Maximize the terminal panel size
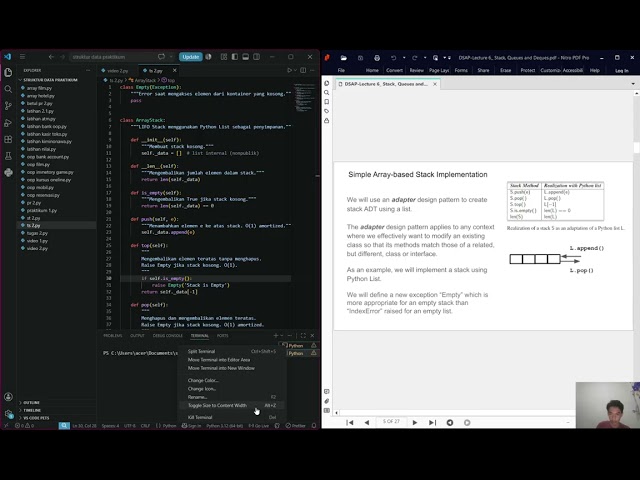 click(x=303, y=336)
